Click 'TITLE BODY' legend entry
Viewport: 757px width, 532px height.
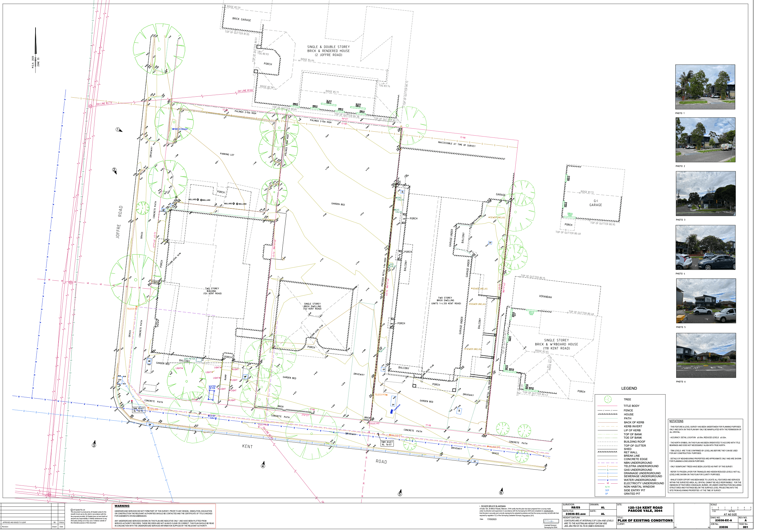click(x=631, y=406)
